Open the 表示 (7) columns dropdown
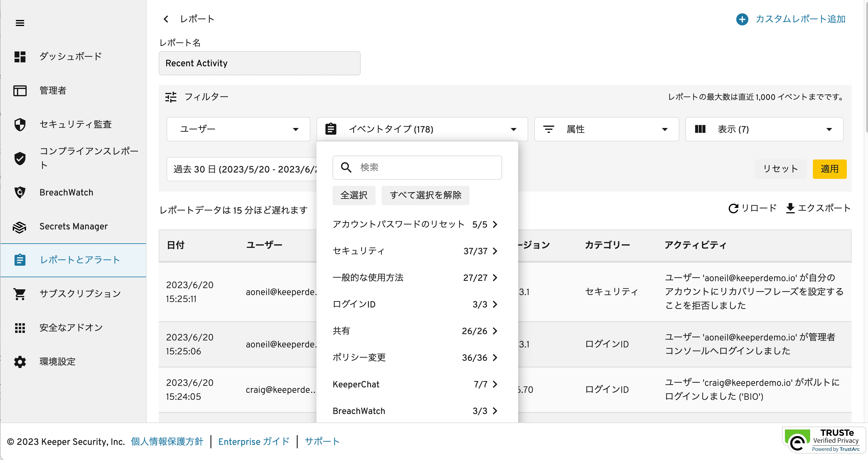 pyautogui.click(x=764, y=129)
